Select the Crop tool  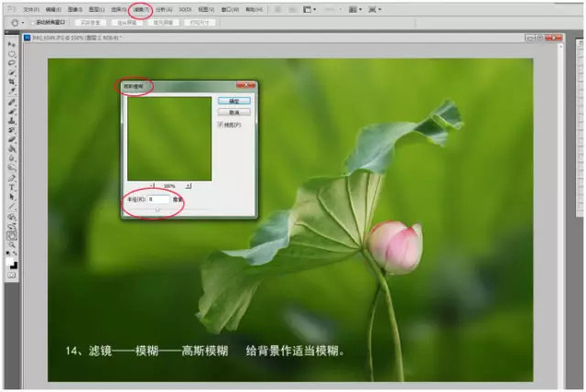(x=12, y=82)
